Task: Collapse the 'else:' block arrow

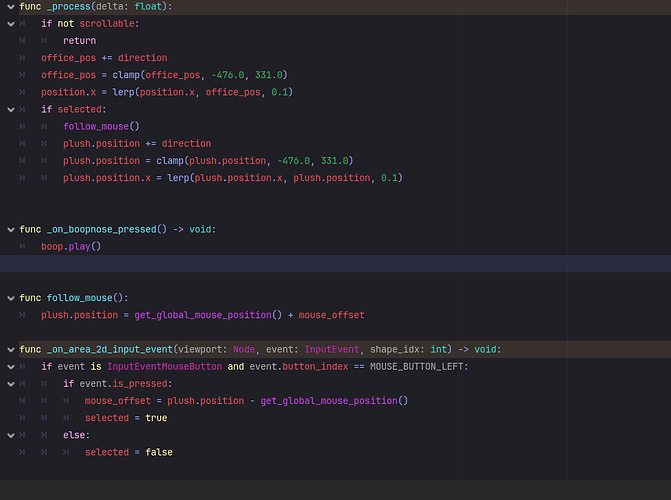Action: point(11,435)
